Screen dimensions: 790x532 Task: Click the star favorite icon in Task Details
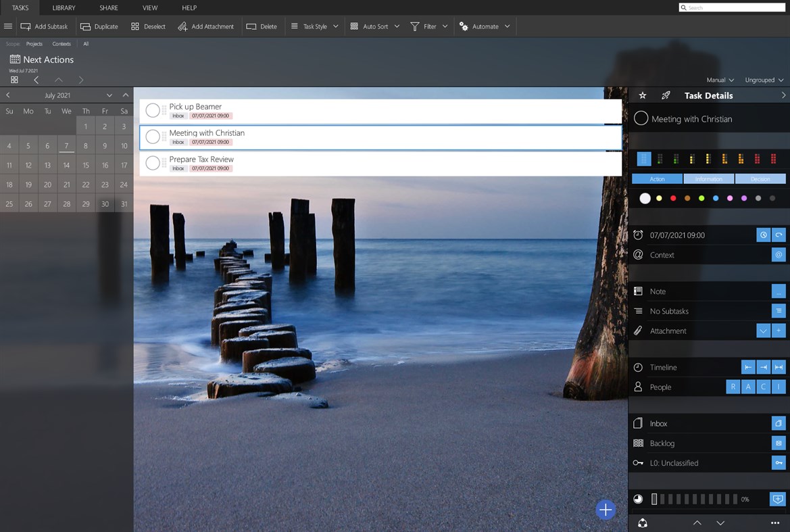pyautogui.click(x=643, y=95)
